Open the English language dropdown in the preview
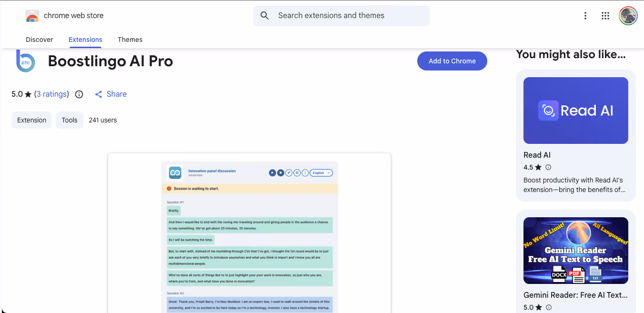644x313 pixels. point(322,173)
